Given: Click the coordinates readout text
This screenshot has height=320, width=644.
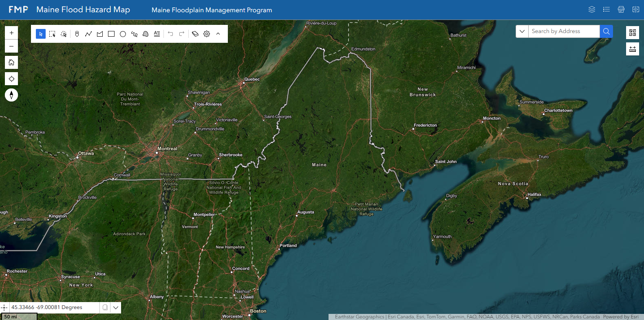Looking at the screenshot, I should point(47,307).
